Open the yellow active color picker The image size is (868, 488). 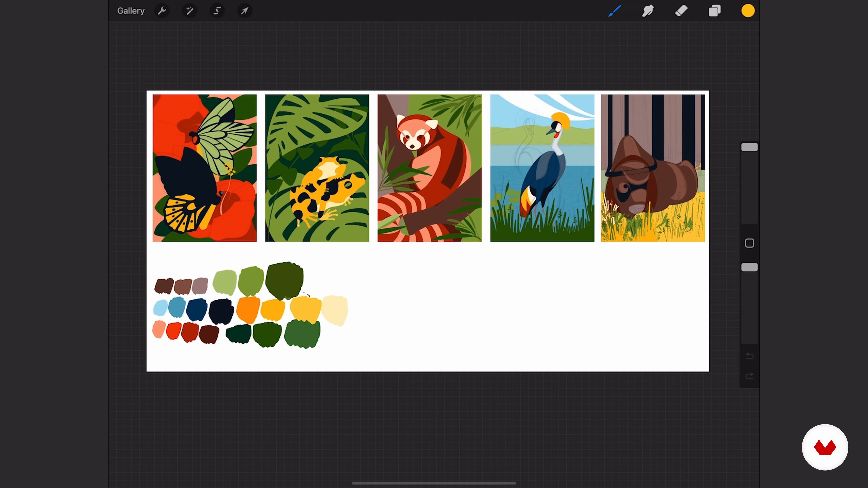[x=748, y=11]
